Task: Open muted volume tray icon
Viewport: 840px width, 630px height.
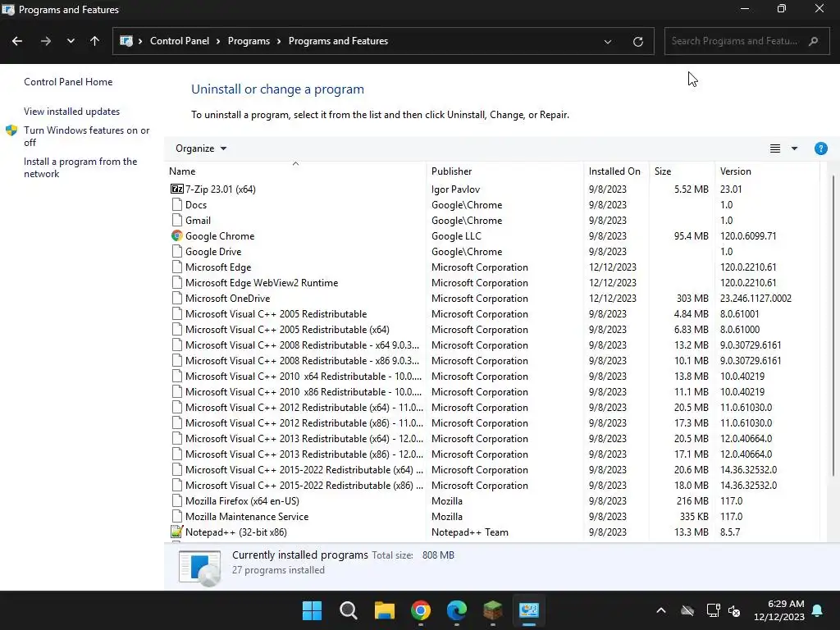Action: point(734,610)
